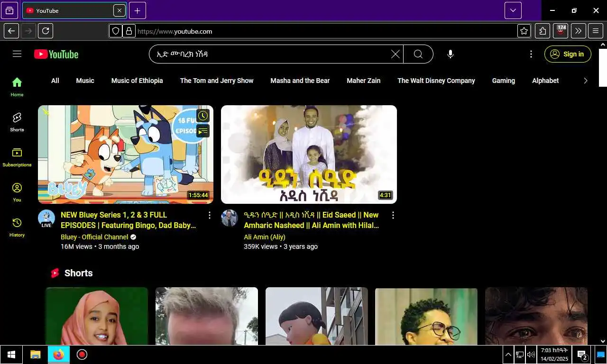The height and width of the screenshot is (364, 607).
Task: Add Bluey video to Watch later
Action: point(203,115)
